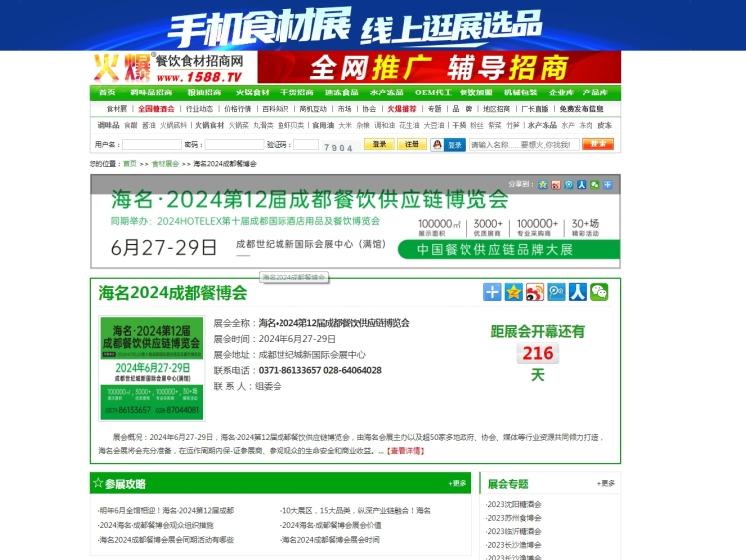The height and width of the screenshot is (560, 746).
Task: Click the QQ penguin login icon
Action: 437,144
